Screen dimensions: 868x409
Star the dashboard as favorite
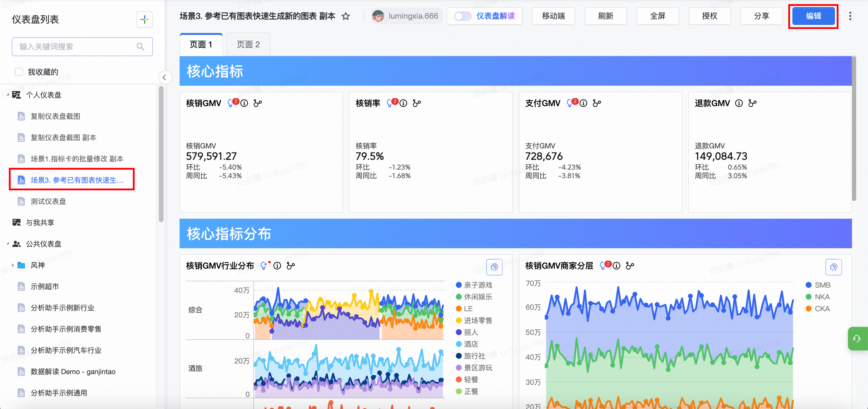coord(346,16)
